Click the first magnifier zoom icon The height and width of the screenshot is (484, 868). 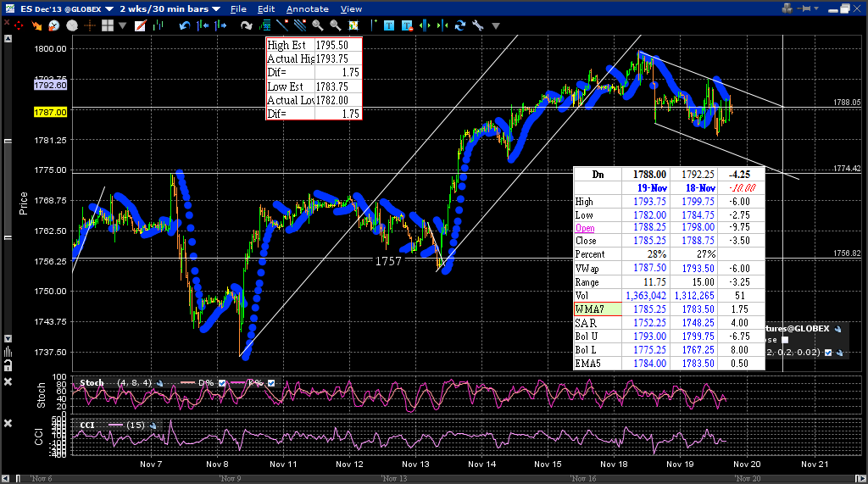pos(318,25)
